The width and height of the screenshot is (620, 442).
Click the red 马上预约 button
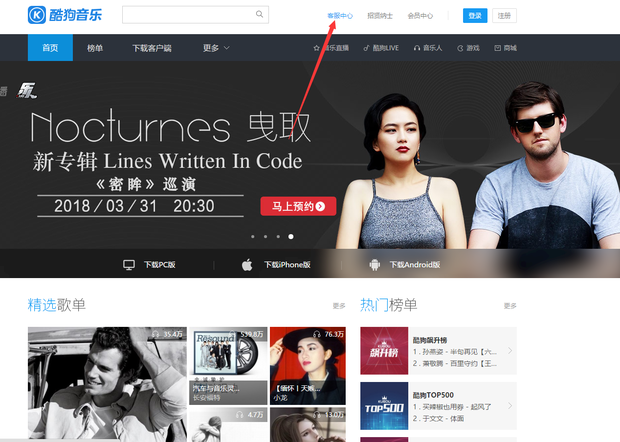point(298,207)
